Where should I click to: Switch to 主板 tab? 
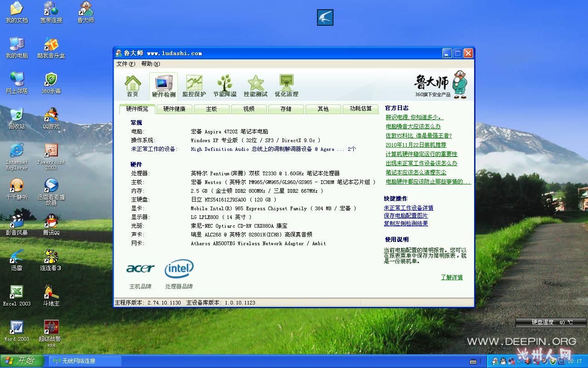(x=211, y=109)
